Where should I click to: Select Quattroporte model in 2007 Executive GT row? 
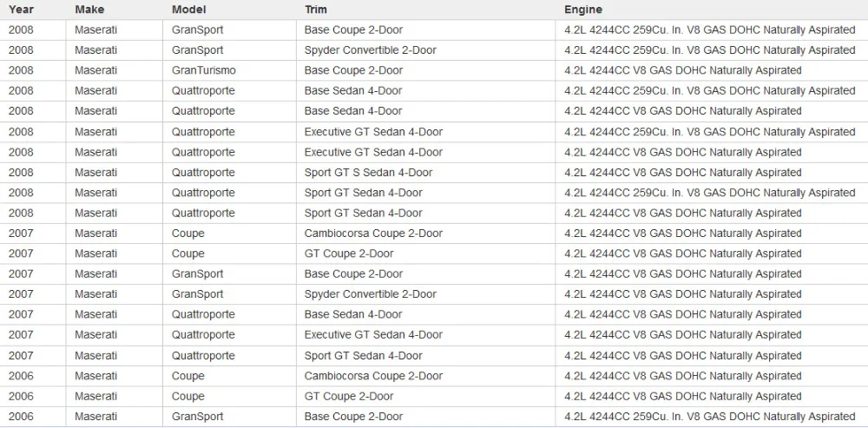pyautogui.click(x=203, y=334)
